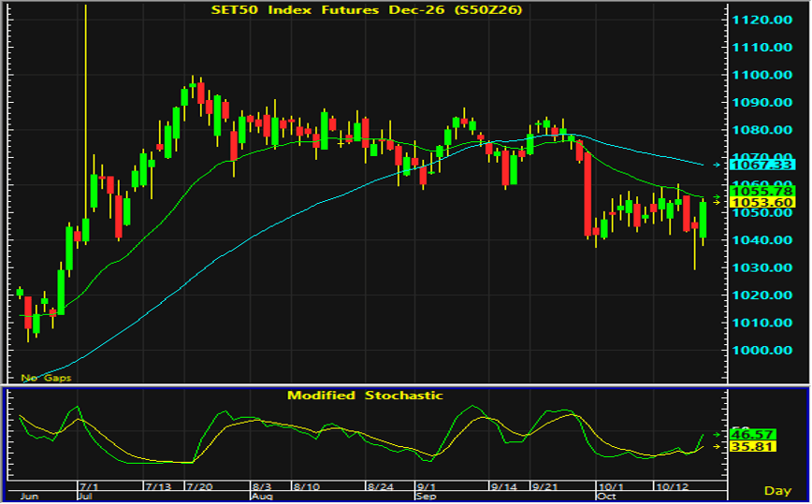Click the Jul month label
The width and height of the screenshot is (812, 504).
point(84,497)
